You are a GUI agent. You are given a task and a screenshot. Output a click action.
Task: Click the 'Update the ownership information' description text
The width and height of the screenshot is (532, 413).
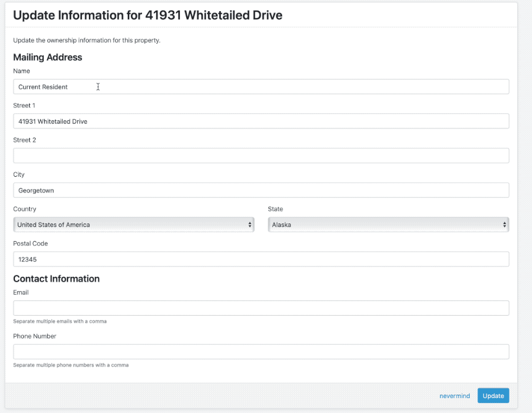pos(87,40)
